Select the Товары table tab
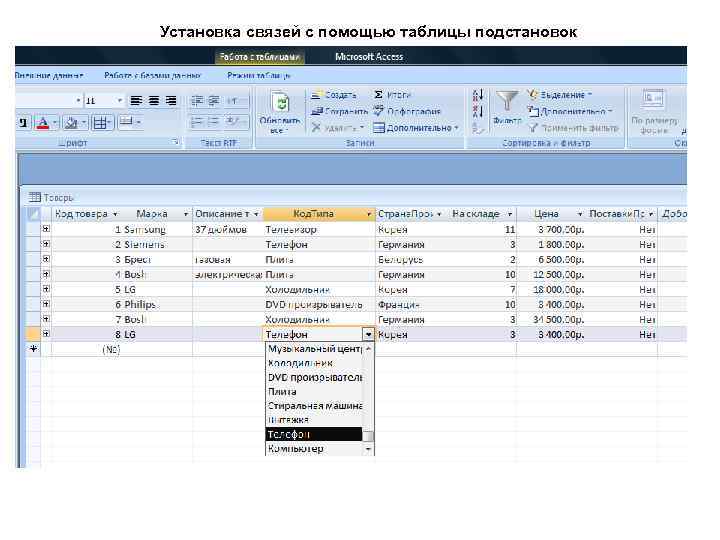This screenshot has width=720, height=540. tap(51, 197)
